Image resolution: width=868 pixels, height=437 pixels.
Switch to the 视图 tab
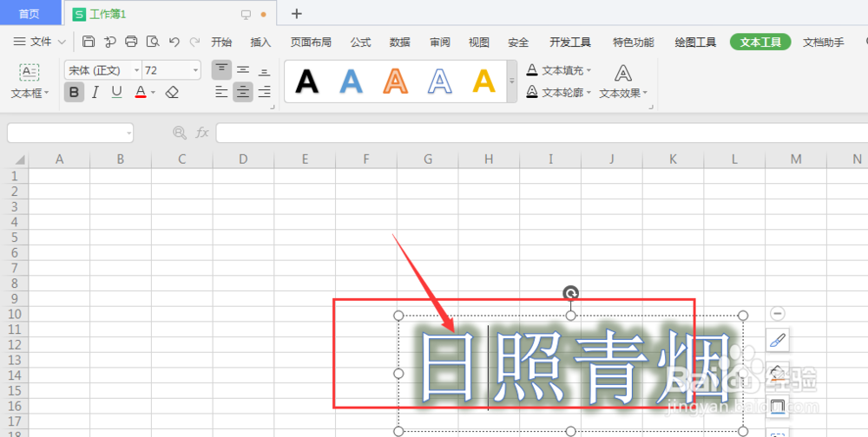tap(479, 42)
